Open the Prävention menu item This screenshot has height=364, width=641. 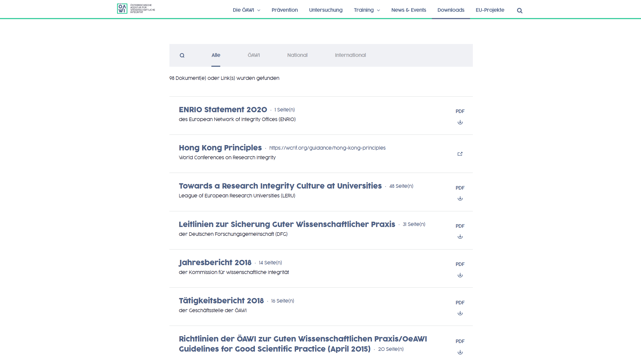(285, 10)
